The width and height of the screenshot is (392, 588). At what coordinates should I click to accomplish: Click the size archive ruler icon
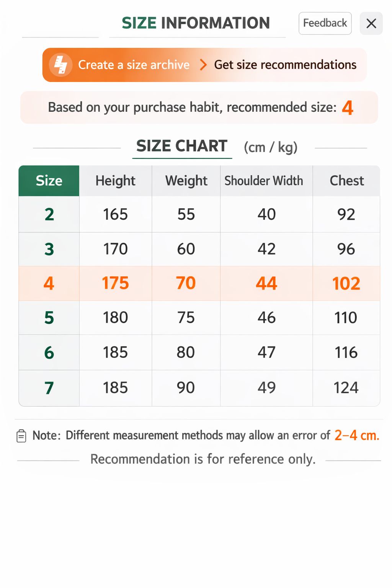(60, 65)
